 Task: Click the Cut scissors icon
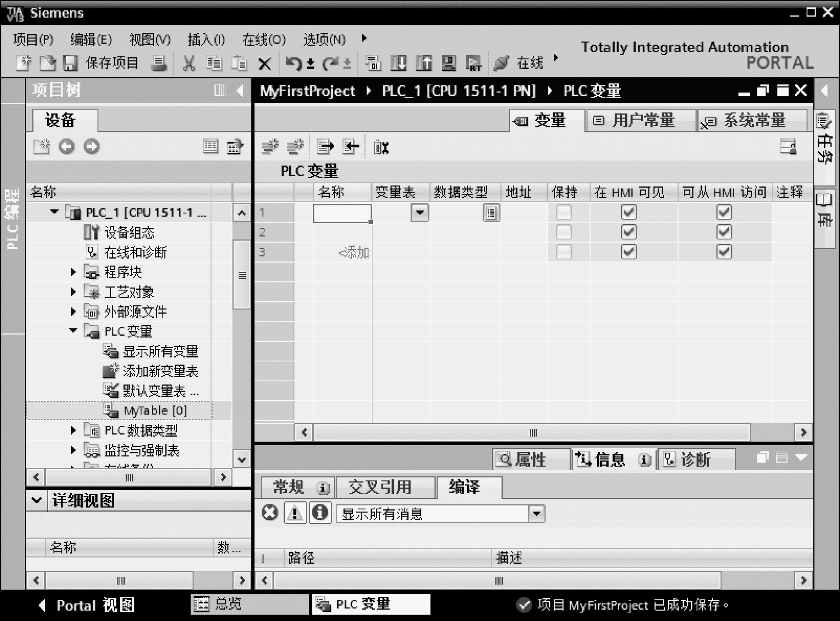[x=189, y=63]
